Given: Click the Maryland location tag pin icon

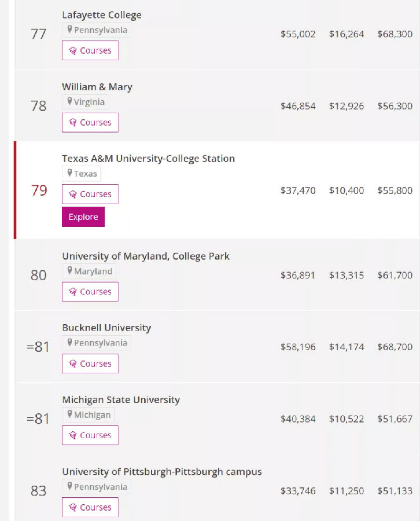Looking at the screenshot, I should (70, 270).
